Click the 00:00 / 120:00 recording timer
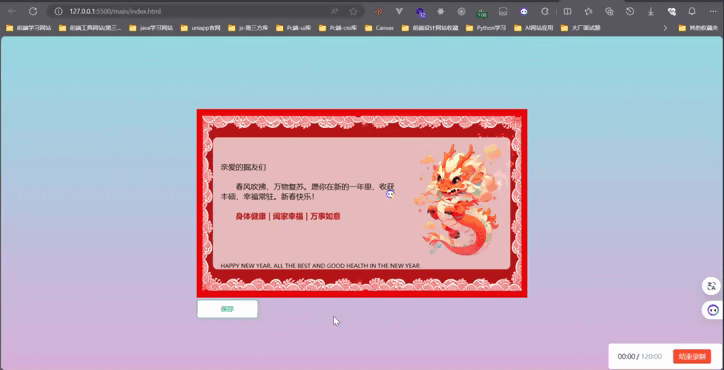 point(640,357)
